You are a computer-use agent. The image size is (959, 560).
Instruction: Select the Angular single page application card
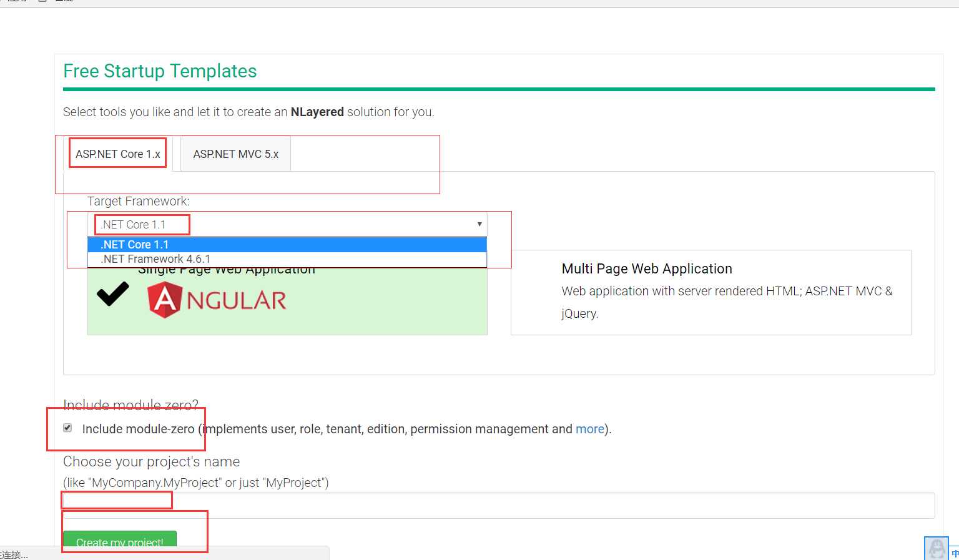coord(287,301)
